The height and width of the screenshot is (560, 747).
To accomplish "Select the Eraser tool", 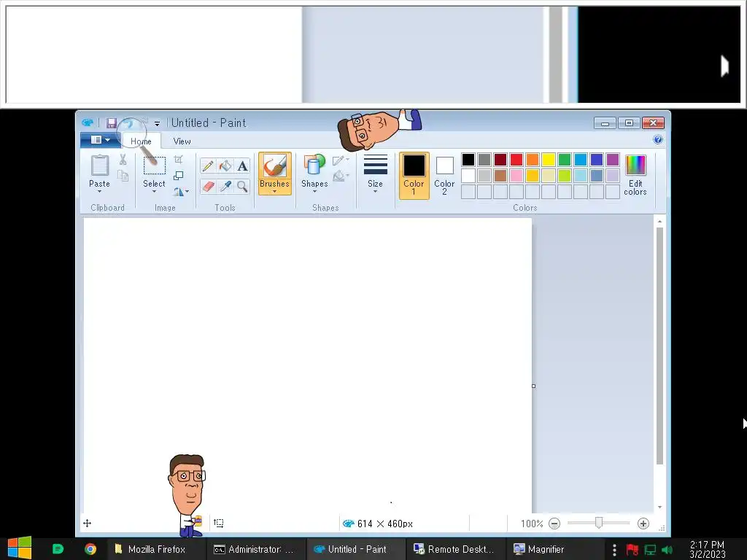I will click(x=208, y=186).
